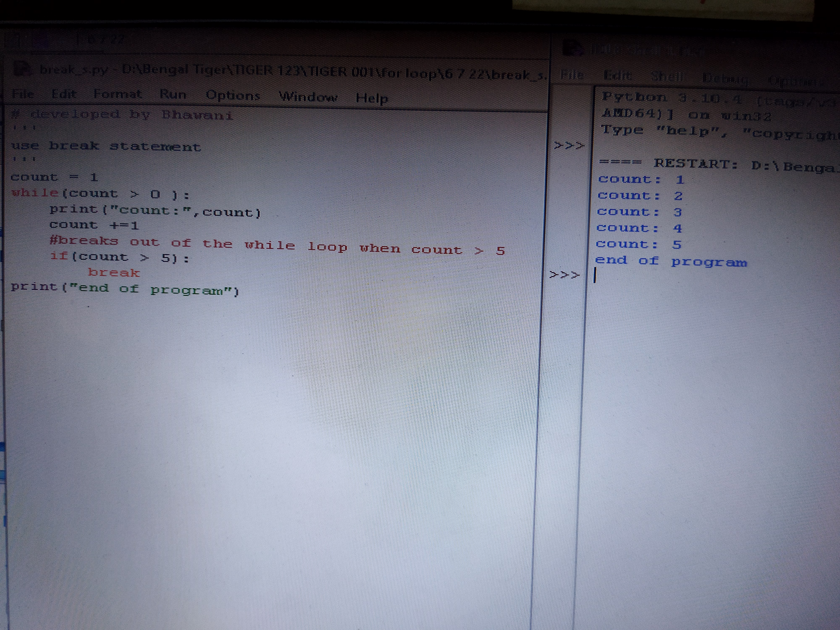Click the print("end of program") code line
The image size is (840, 630).
click(125, 289)
